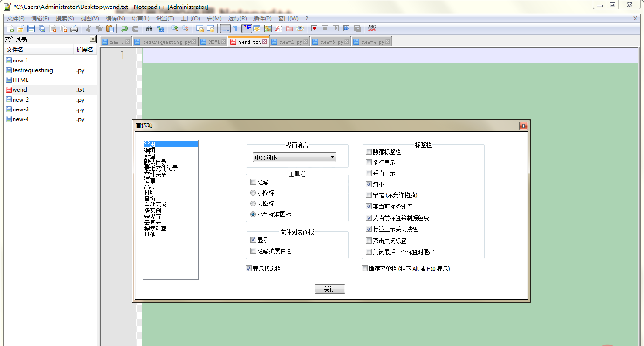Screen dimensions: 644x346
Task: Click the 关闭 button in preferences
Action: pyautogui.click(x=329, y=289)
